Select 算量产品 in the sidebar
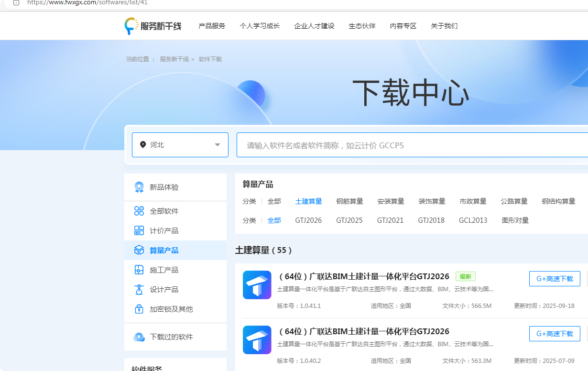This screenshot has width=588, height=371. pyautogui.click(x=175, y=250)
